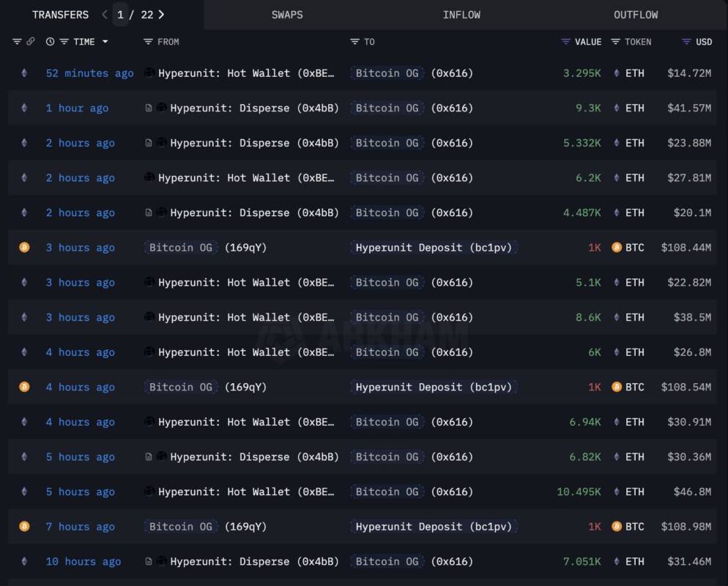The width and height of the screenshot is (728, 586).
Task: Go to previous transfers page arrow
Action: pos(104,15)
